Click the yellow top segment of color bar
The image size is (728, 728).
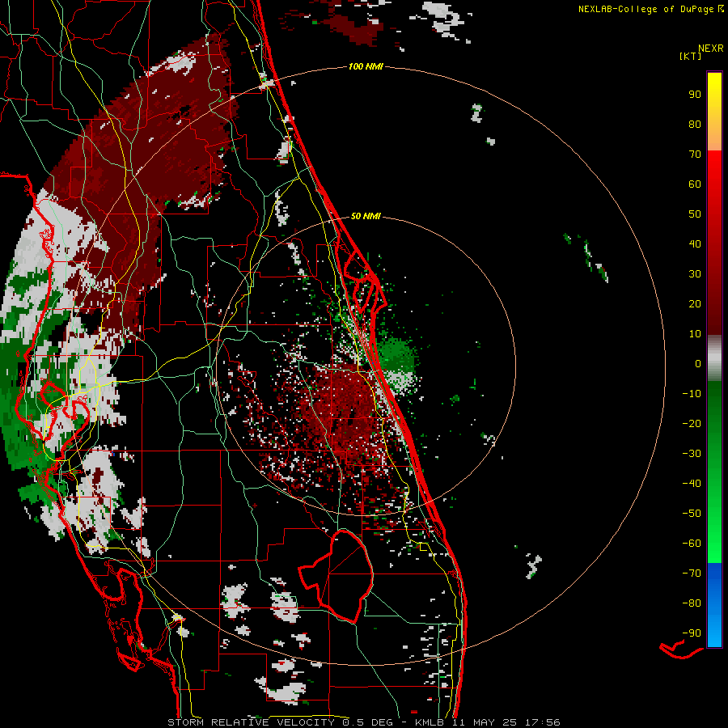point(714,112)
